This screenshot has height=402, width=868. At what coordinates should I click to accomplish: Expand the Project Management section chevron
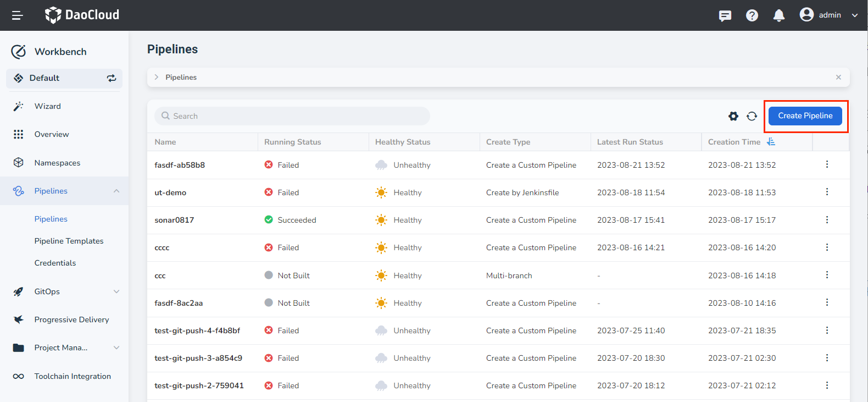click(116, 348)
